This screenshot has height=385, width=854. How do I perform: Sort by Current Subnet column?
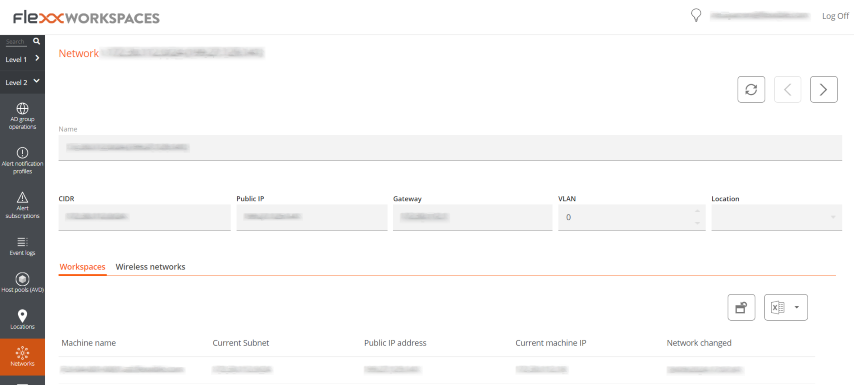[x=241, y=343]
